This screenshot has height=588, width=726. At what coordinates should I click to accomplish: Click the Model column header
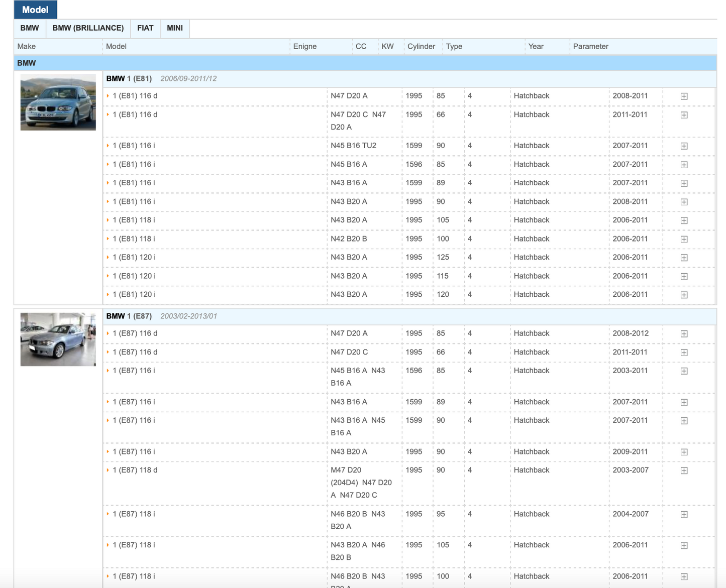116,46
